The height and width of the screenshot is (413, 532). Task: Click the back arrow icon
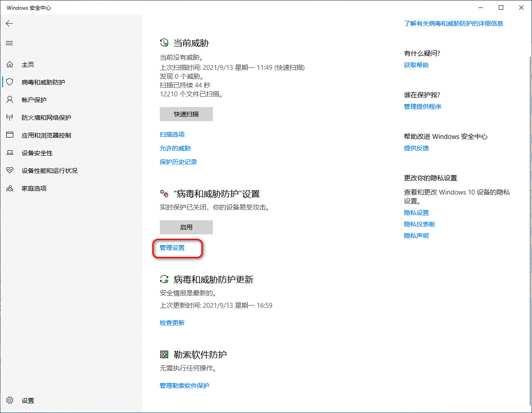[9, 24]
